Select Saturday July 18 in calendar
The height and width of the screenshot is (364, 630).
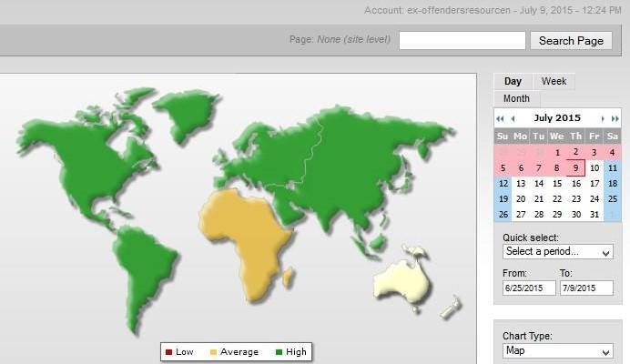coord(613,184)
